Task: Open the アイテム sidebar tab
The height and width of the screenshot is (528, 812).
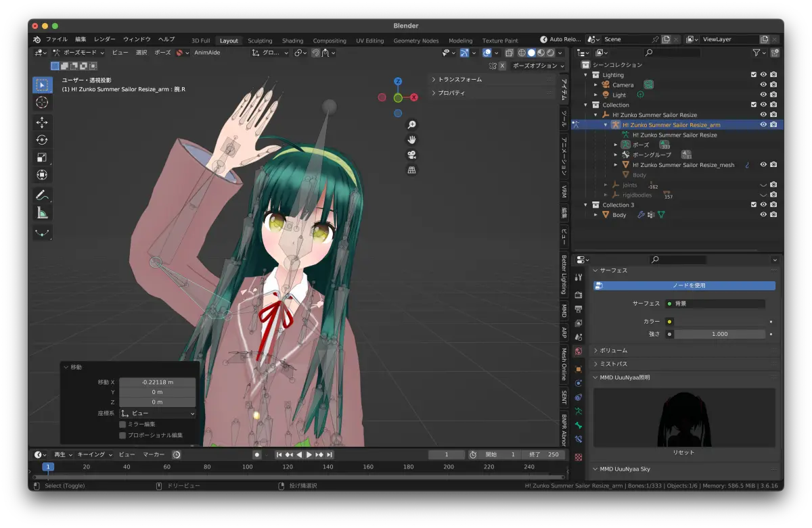Action: [x=564, y=89]
